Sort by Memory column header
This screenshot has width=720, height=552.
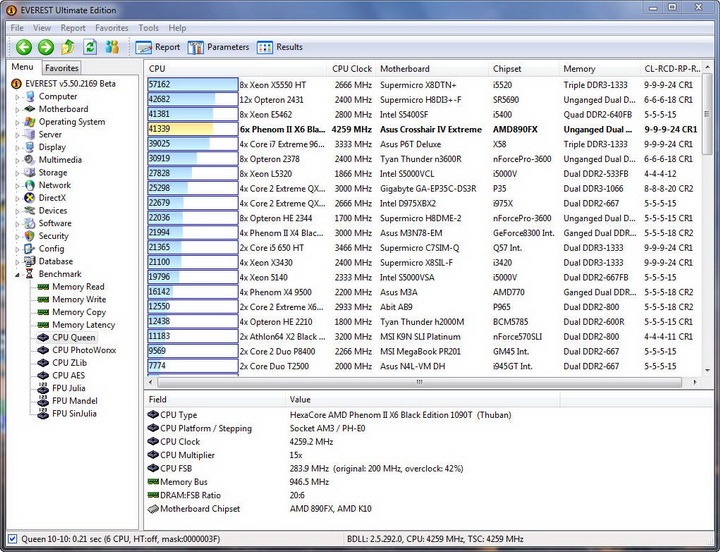[x=599, y=69]
